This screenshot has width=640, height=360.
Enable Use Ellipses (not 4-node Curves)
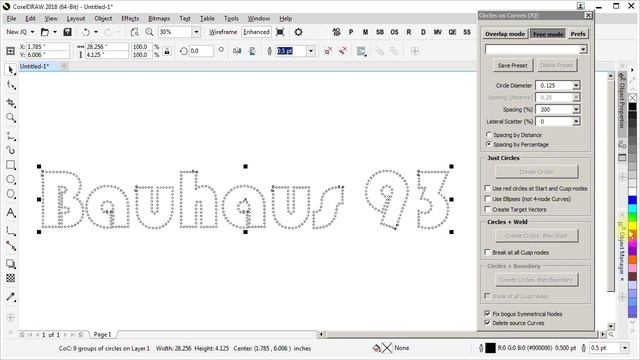click(487, 199)
